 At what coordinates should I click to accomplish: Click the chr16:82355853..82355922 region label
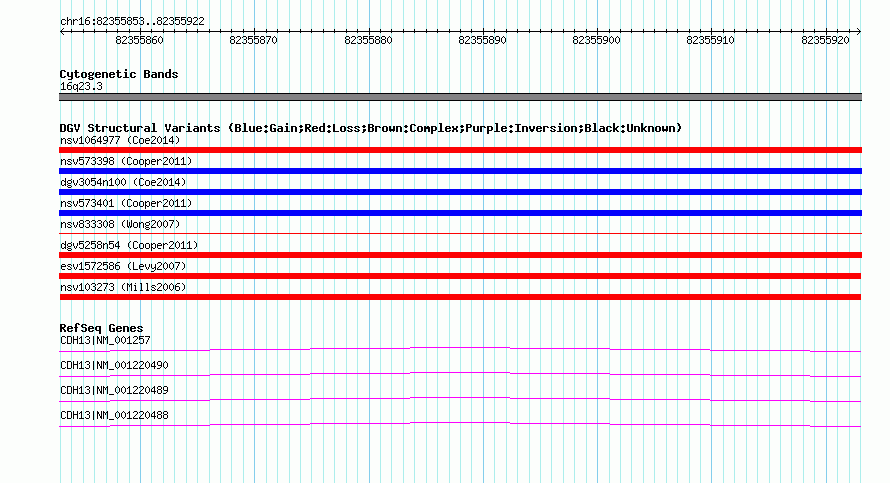click(132, 21)
